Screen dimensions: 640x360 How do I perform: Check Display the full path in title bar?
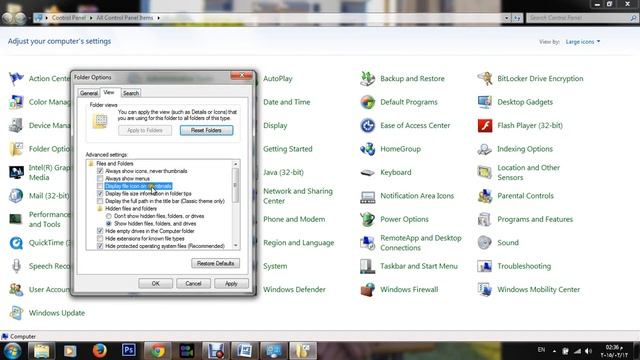click(x=100, y=201)
